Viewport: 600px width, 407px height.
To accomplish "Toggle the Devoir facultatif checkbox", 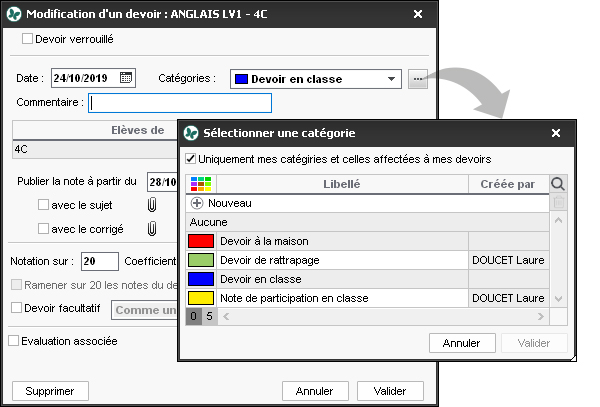I will click(x=16, y=308).
